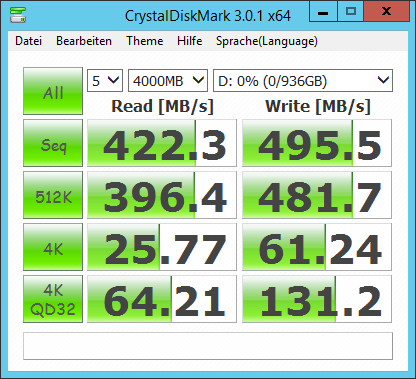The image size is (416, 379).
Task: Open the Datei menu
Action: click(x=29, y=41)
